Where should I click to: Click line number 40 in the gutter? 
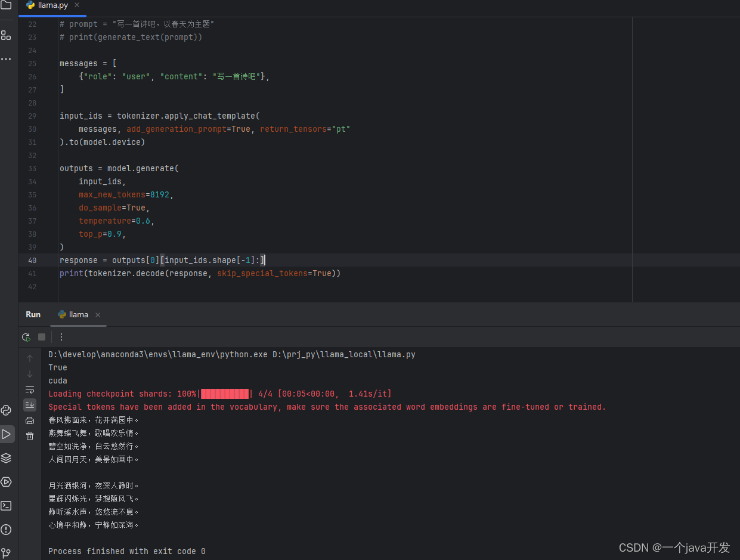tap(32, 260)
